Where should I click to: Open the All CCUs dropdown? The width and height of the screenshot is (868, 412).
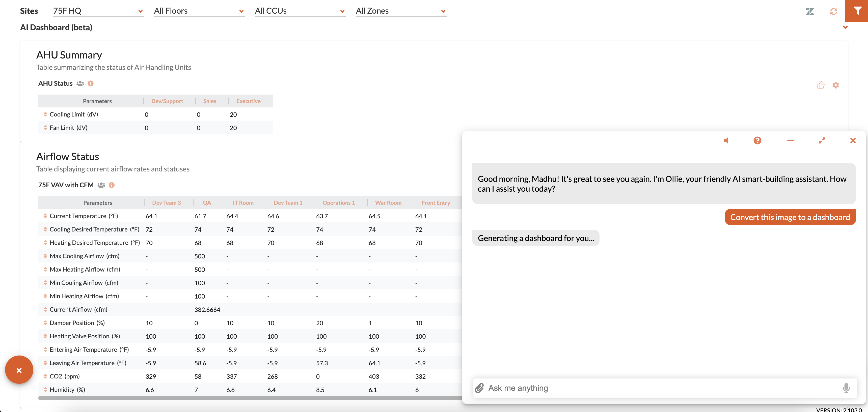300,11
